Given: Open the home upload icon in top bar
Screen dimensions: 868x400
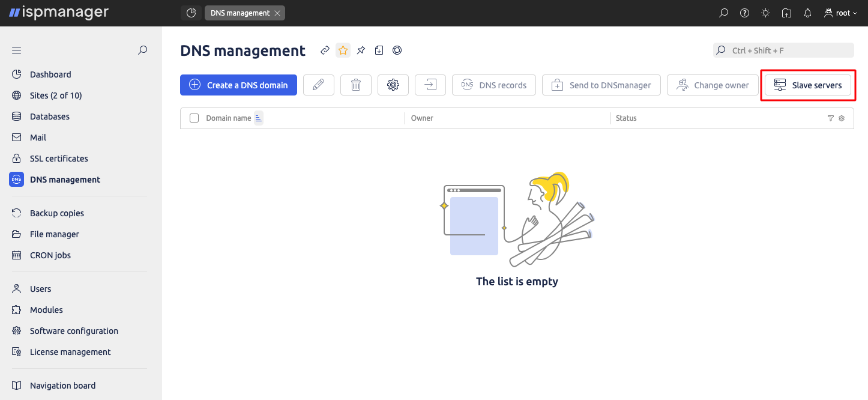Looking at the screenshot, I should click(787, 13).
